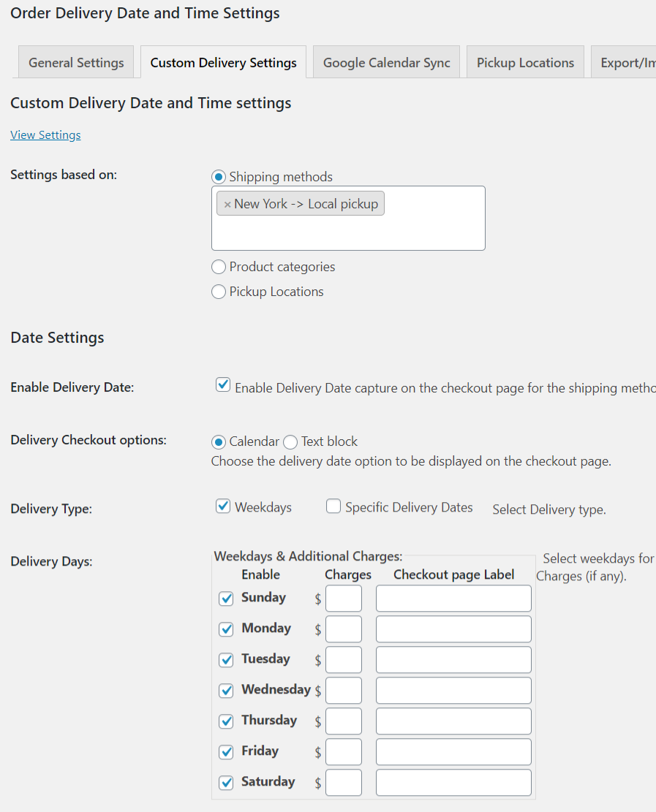Open the Google Calendar Sync tab
The width and height of the screenshot is (656, 812).
pos(385,62)
